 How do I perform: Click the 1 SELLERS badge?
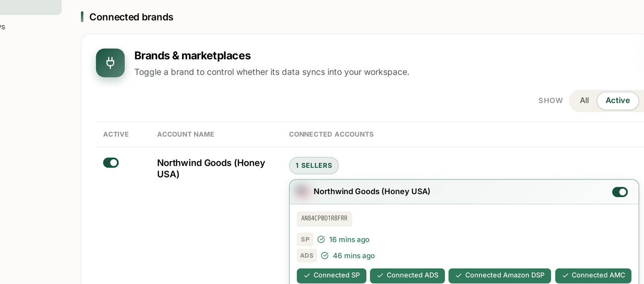314,166
